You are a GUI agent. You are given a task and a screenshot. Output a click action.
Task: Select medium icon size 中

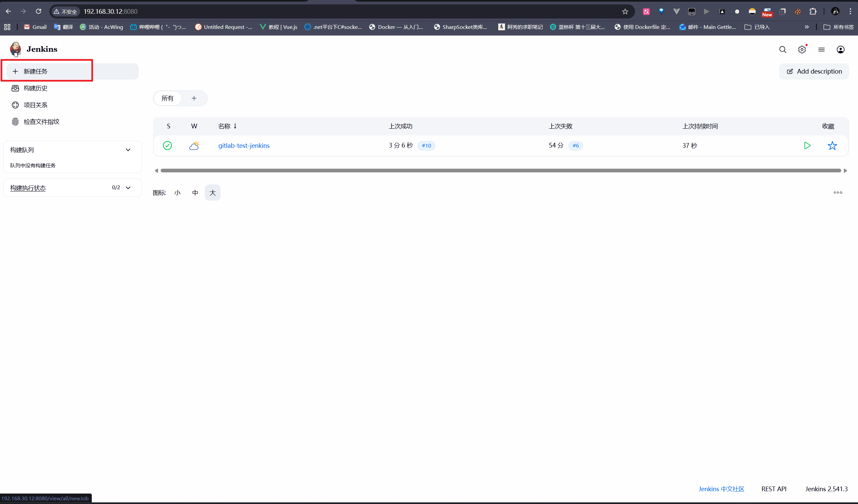tap(195, 193)
